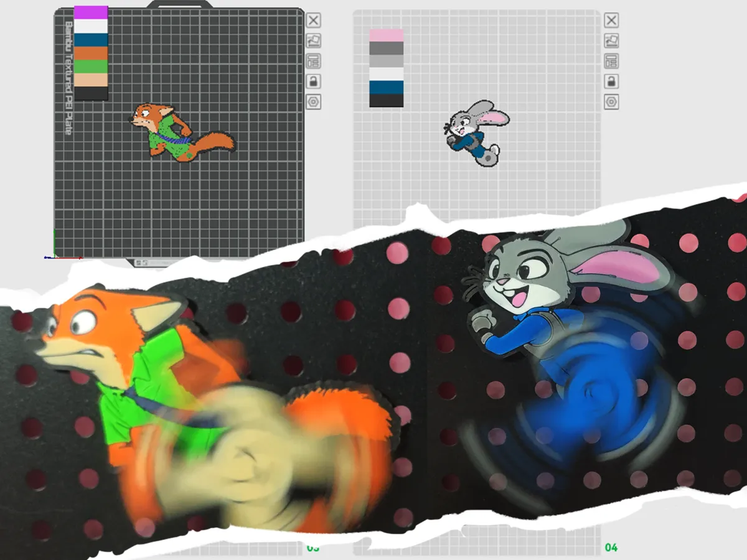Open the plate name editor on the rabbit plate

click(611, 62)
